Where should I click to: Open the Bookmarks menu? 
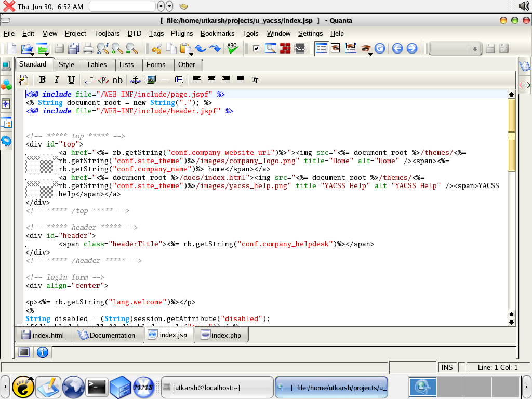click(x=217, y=33)
